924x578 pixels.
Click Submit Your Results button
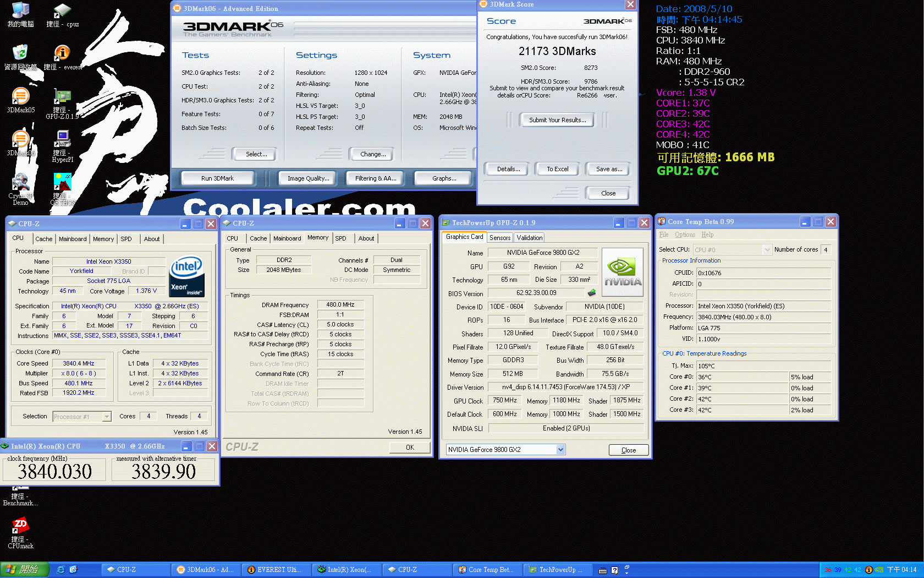tap(557, 120)
